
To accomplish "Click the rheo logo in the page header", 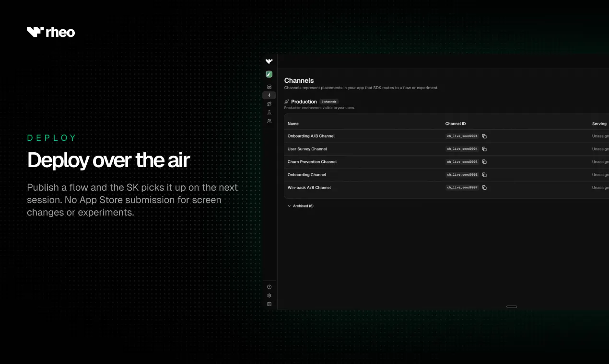I will (x=51, y=32).
